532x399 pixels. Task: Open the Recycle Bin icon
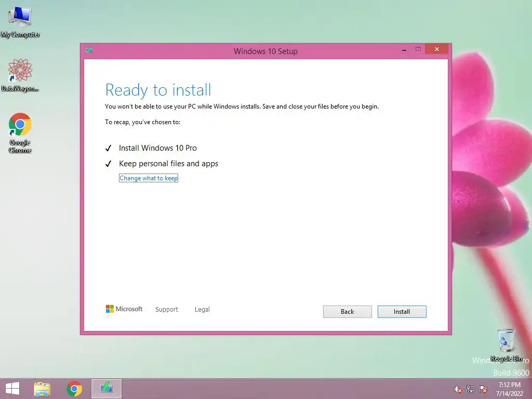pos(506,345)
